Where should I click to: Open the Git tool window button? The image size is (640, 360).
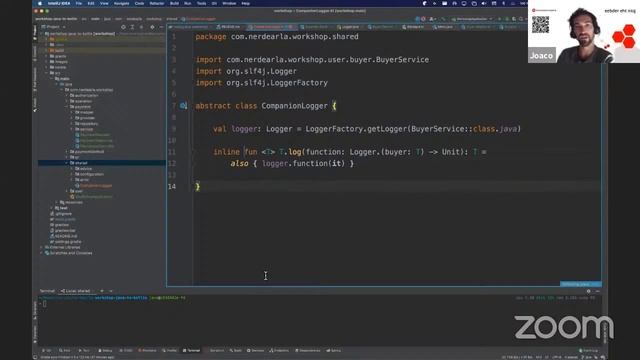coord(47,351)
